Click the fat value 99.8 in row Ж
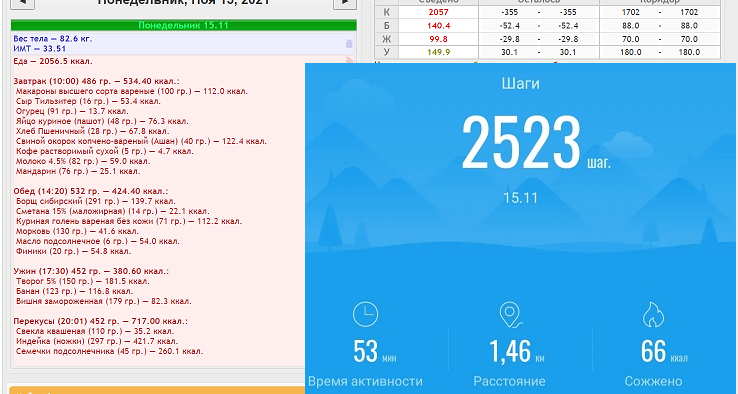The image size is (738, 394). tap(438, 39)
